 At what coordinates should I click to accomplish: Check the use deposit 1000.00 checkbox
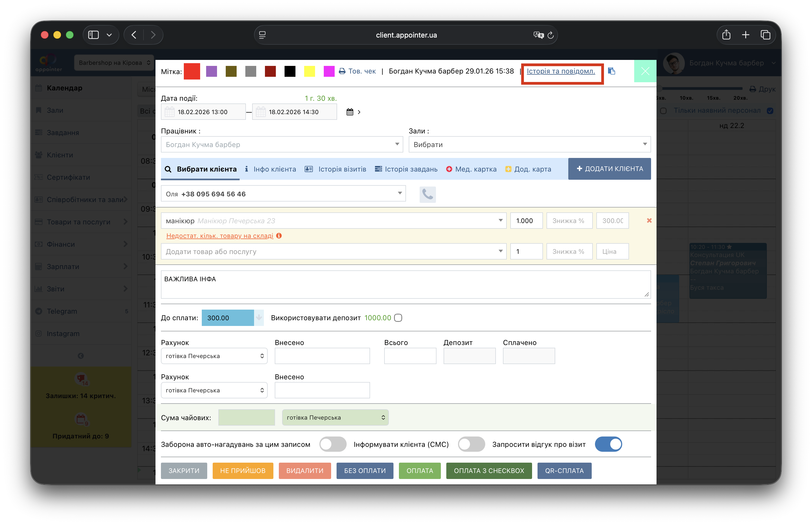pos(398,318)
